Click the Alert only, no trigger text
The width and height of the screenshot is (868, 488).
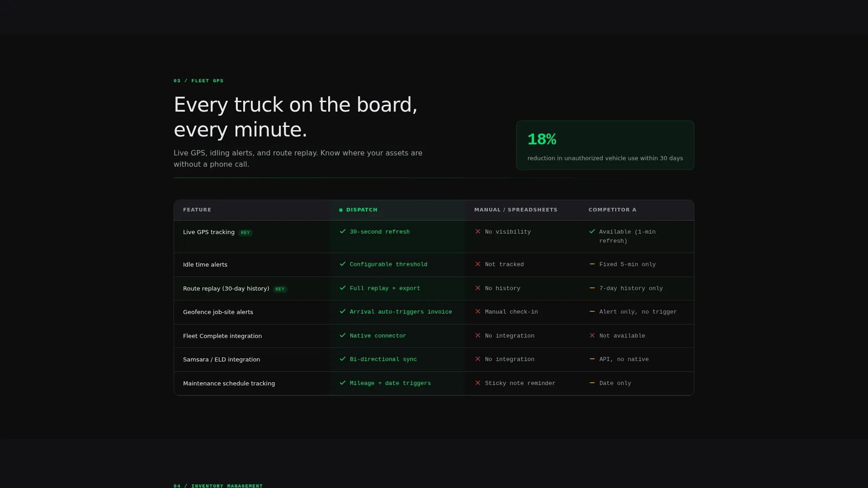click(x=638, y=312)
